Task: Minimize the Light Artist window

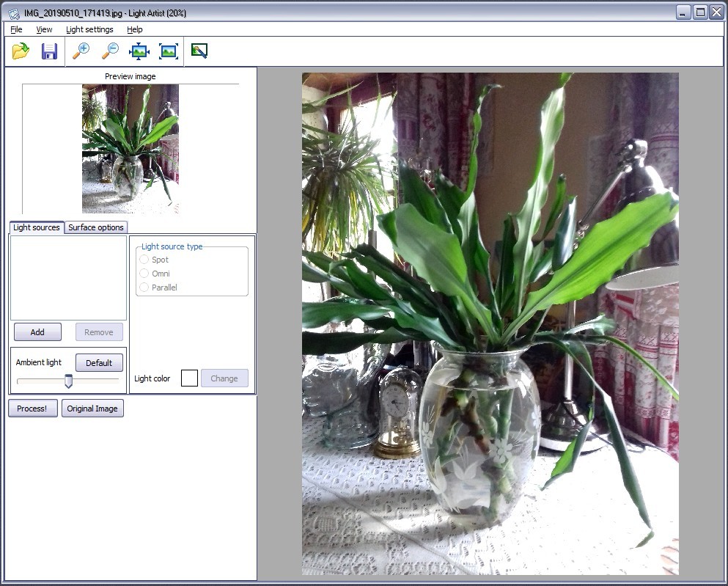Action: (683, 12)
